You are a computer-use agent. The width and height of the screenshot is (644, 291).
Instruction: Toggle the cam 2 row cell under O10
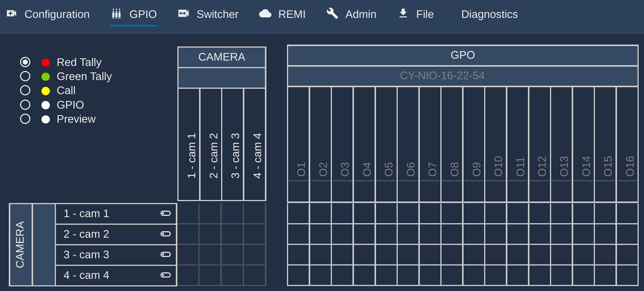pyautogui.click(x=496, y=234)
